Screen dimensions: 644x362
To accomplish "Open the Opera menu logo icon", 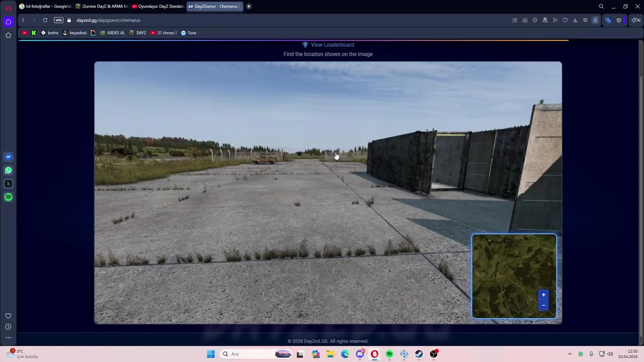I will (8, 8).
